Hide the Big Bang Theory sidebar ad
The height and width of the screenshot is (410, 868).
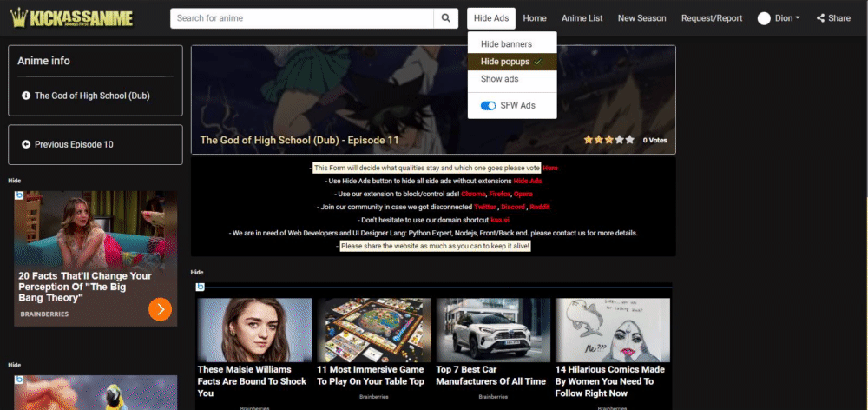point(15,181)
